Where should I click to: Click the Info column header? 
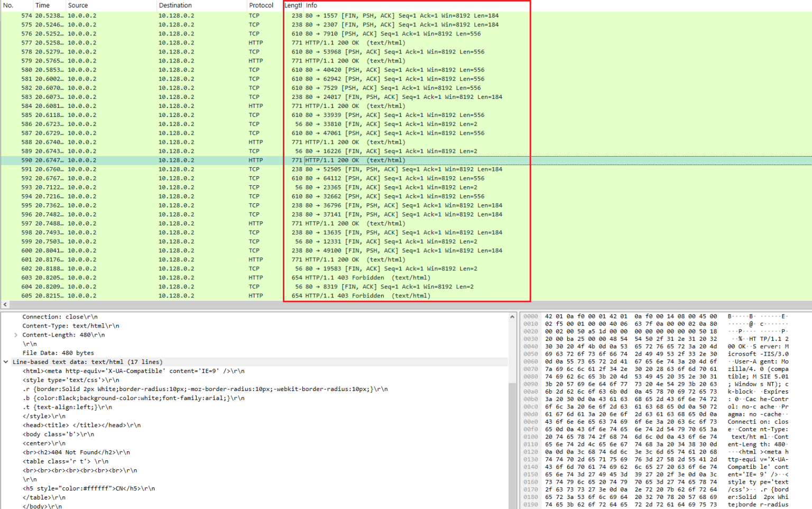[x=310, y=5]
